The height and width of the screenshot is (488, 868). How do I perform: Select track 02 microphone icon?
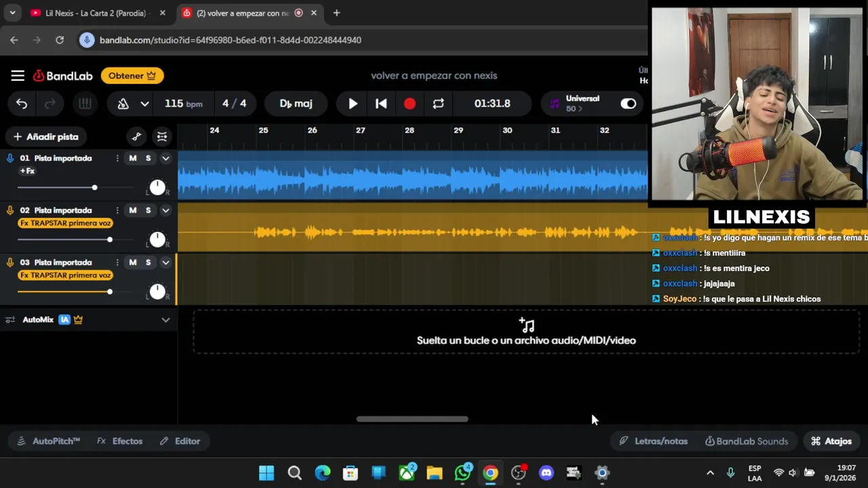tap(10, 210)
